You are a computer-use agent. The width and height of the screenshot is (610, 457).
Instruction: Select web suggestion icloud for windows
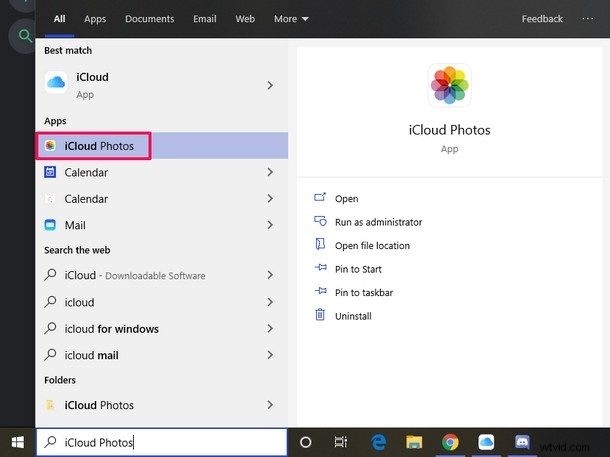click(x=161, y=329)
